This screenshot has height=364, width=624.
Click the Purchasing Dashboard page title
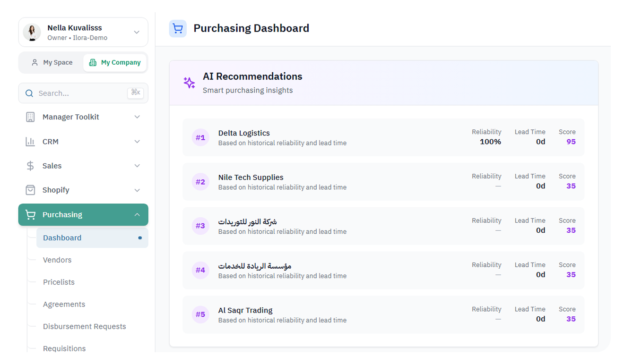251,28
